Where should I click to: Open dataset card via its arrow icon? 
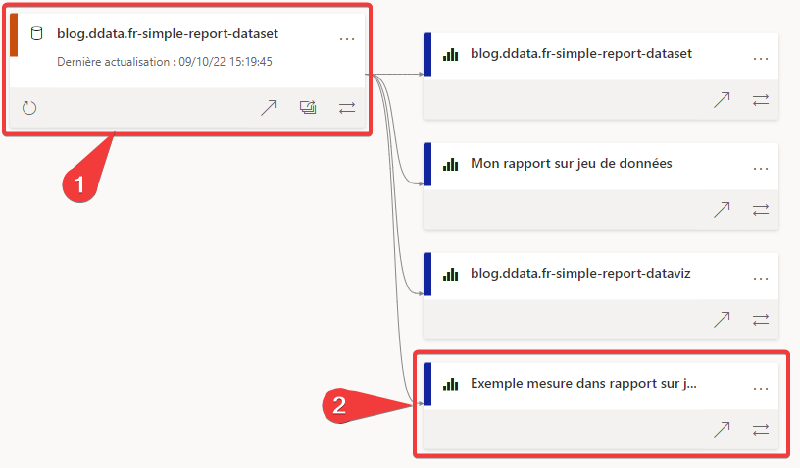pyautogui.click(x=269, y=108)
